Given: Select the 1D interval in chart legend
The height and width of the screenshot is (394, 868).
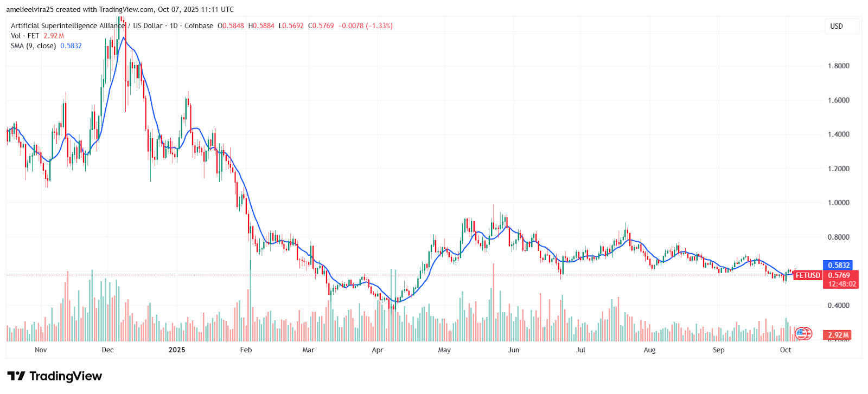Looking at the screenshot, I should (x=174, y=25).
